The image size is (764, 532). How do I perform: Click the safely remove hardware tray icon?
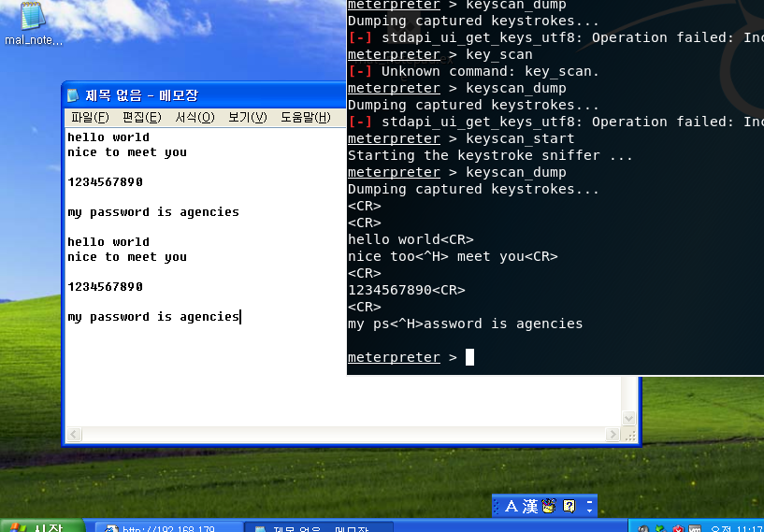pyautogui.click(x=661, y=528)
